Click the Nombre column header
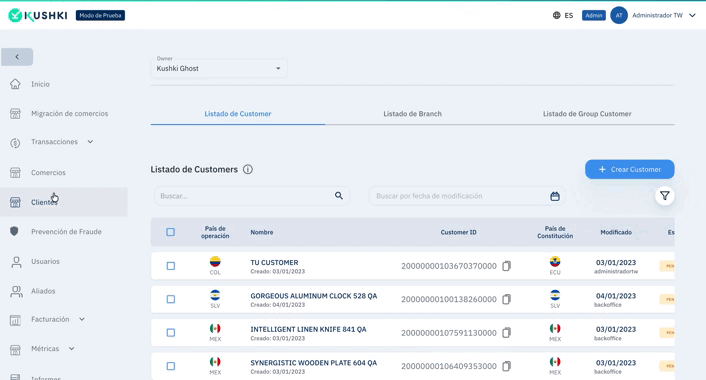706x380 pixels. [262, 232]
